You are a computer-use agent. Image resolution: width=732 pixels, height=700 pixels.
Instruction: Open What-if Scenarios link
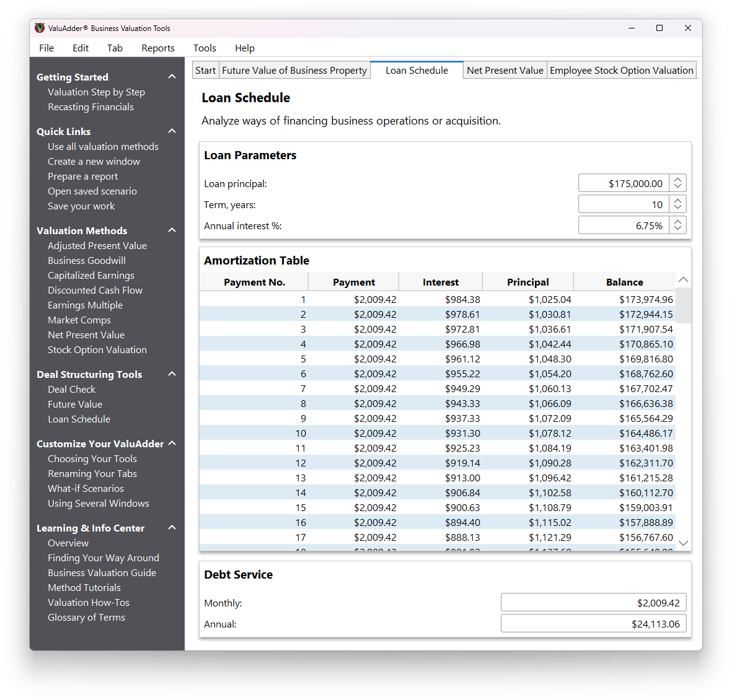[x=86, y=489]
